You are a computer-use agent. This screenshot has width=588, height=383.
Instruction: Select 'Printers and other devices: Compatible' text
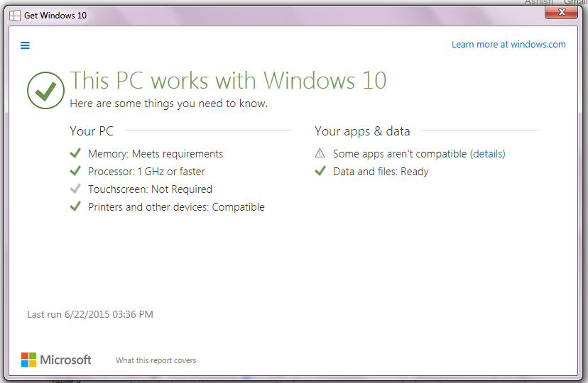click(x=176, y=207)
